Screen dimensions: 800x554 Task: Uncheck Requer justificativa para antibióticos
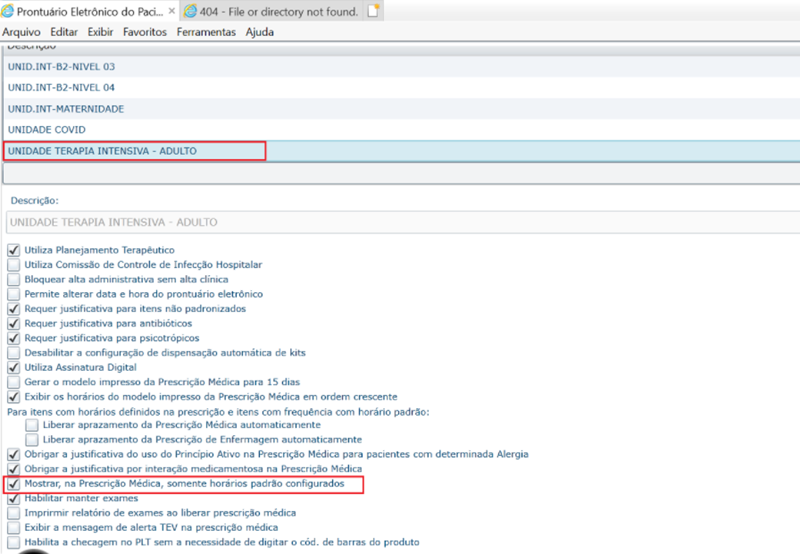[x=14, y=324]
